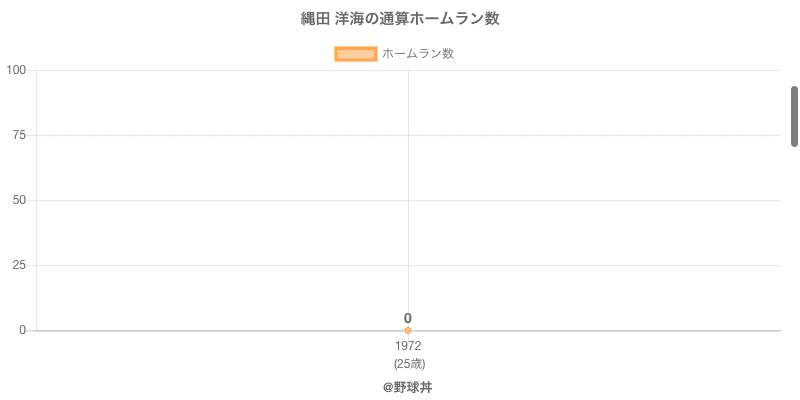Click the 1972 x-axis label
The height and width of the screenshot is (400, 800).
tap(408, 346)
